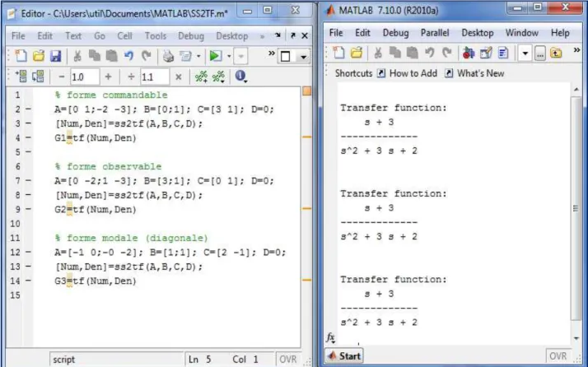588x367 pixels.
Task: Open Help menu in MATLAB window
Action: (560, 33)
